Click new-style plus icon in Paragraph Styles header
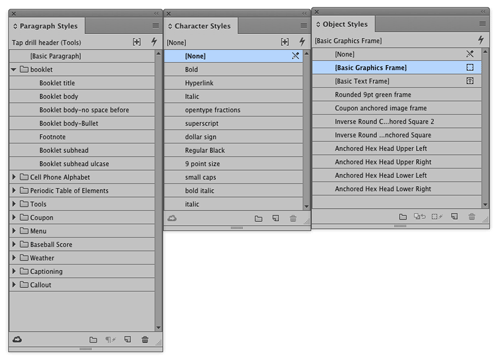This screenshot has width=500, height=361. [137, 42]
